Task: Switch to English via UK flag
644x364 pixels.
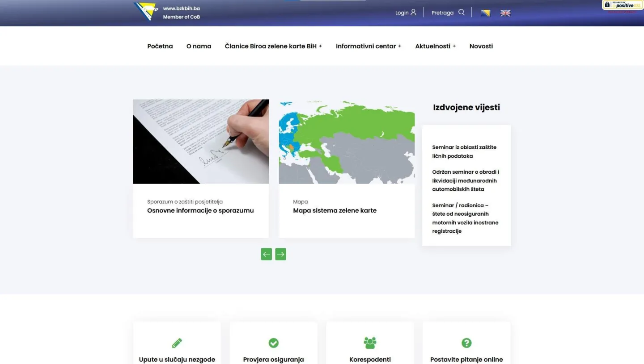Action: click(505, 13)
